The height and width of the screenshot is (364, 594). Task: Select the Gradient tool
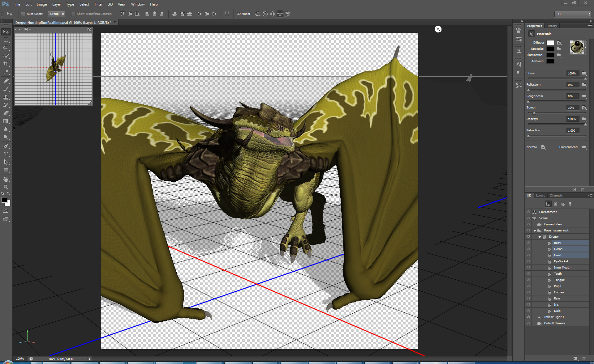(6, 121)
